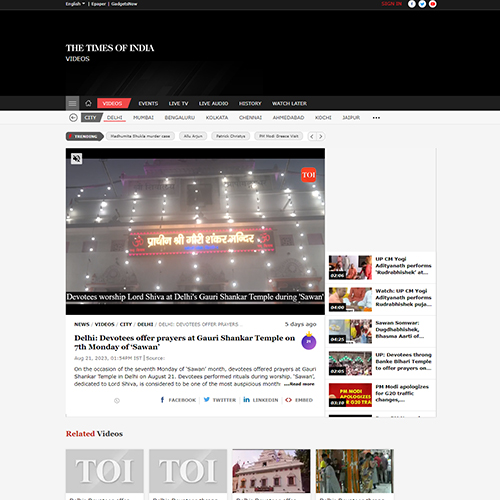Share the video on Facebook
The width and height of the screenshot is (500, 500).
click(178, 400)
